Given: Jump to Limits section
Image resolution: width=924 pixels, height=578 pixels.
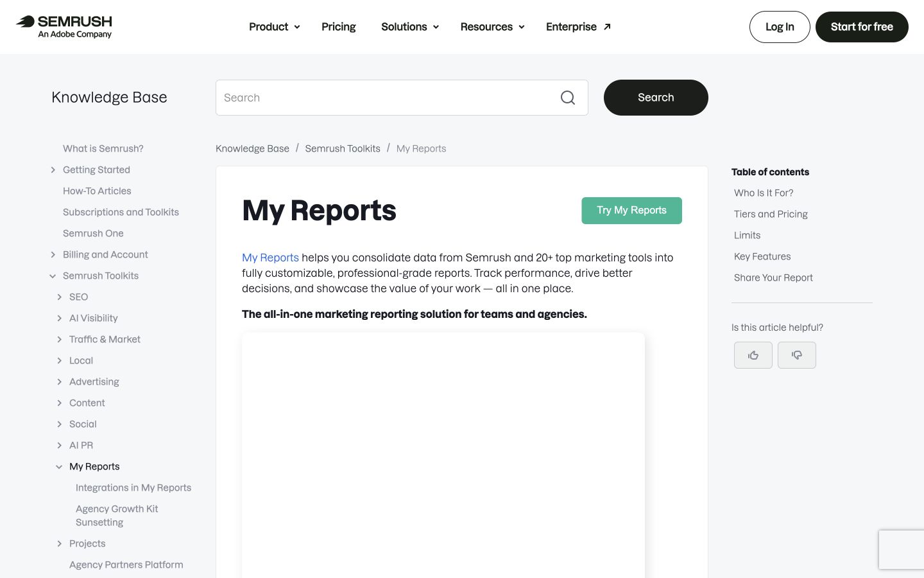Looking at the screenshot, I should click(747, 235).
